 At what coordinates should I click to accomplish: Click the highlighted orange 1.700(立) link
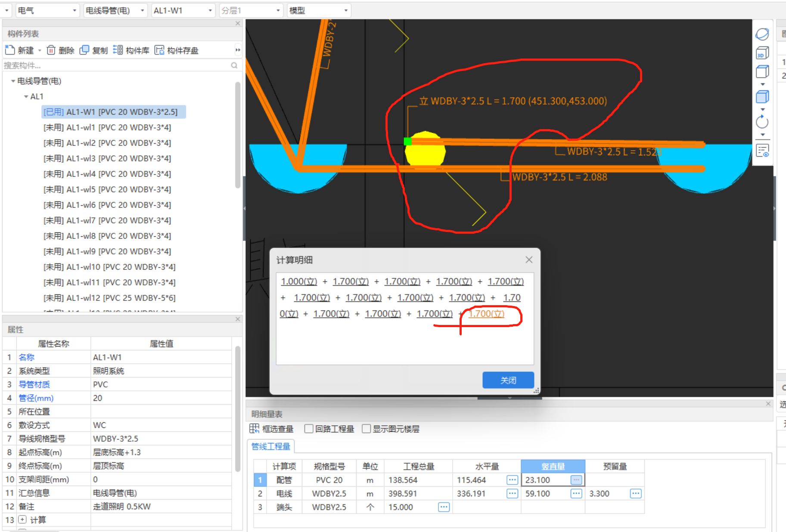(x=486, y=314)
